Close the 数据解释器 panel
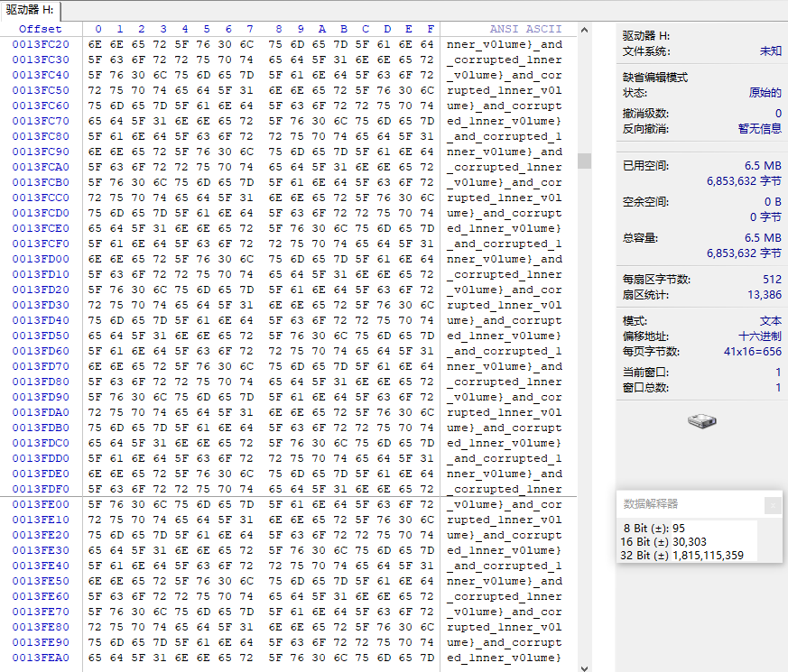Screen dimensions: 788x672 pyautogui.click(x=773, y=505)
